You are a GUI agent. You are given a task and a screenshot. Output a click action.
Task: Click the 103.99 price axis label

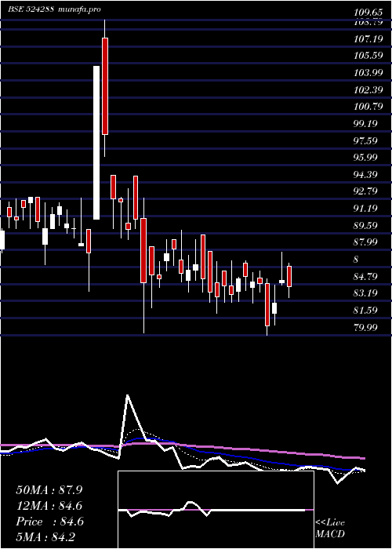(x=368, y=73)
